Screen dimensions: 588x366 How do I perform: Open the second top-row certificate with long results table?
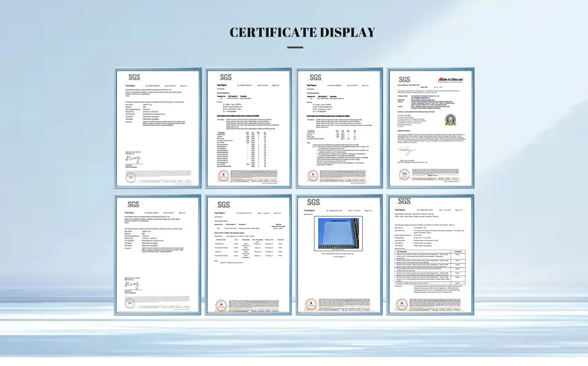coord(248,128)
